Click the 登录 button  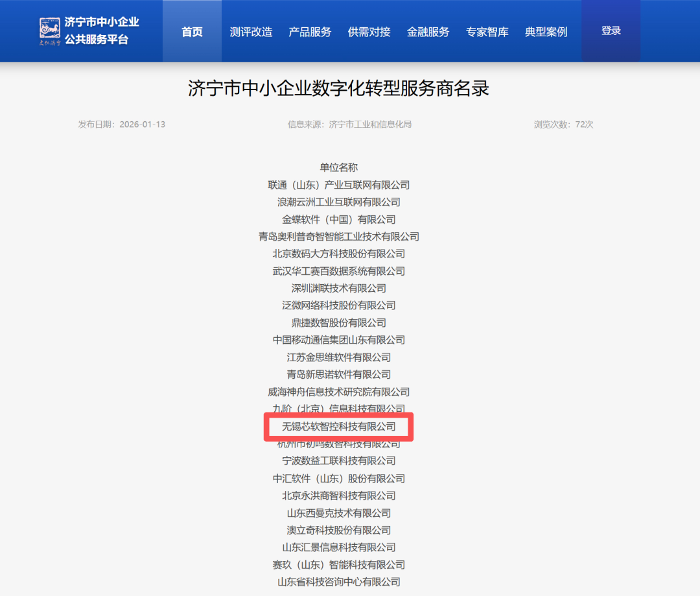point(611,30)
